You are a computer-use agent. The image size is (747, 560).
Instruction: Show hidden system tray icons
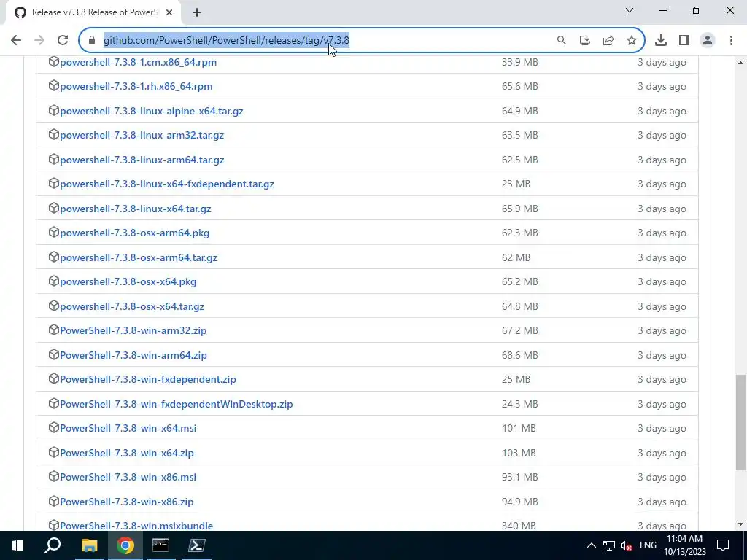[x=591, y=545]
